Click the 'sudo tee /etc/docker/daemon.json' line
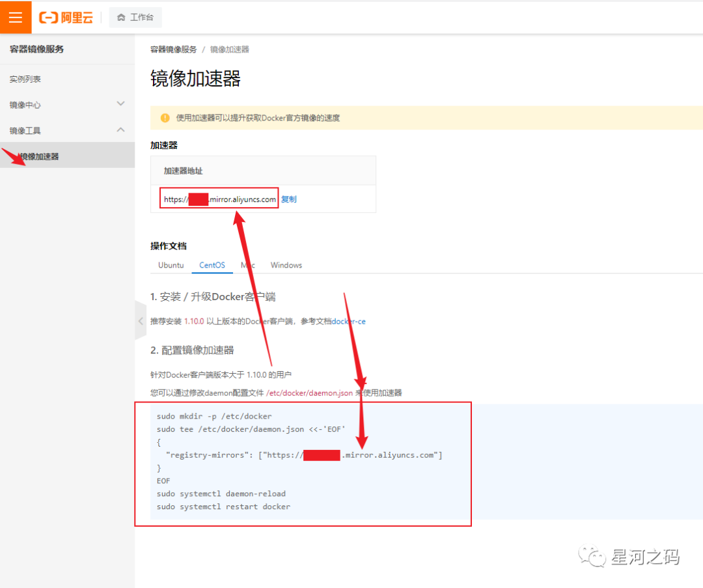 click(251, 429)
